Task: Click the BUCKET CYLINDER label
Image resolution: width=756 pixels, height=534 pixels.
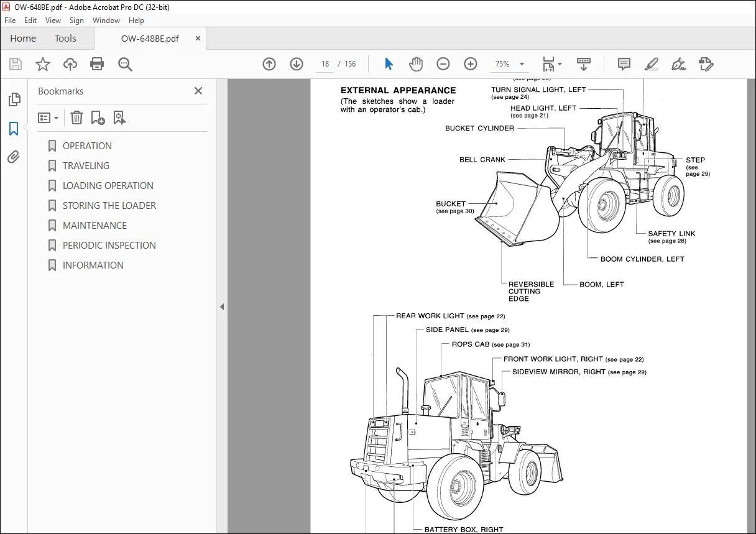Action: tap(479, 128)
